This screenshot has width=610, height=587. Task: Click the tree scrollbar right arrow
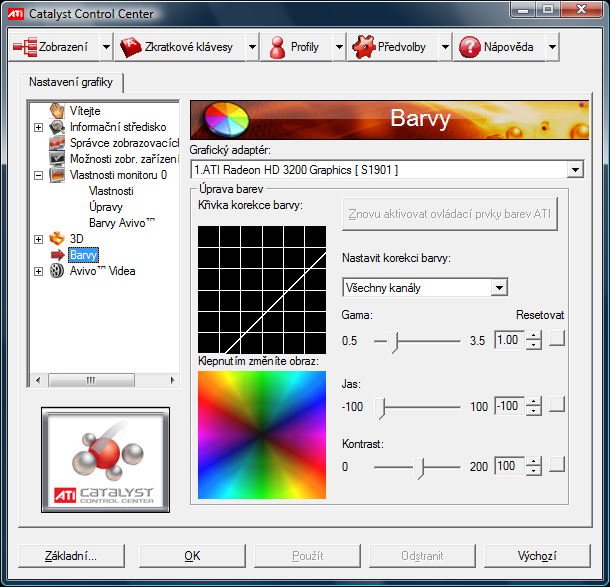[172, 380]
